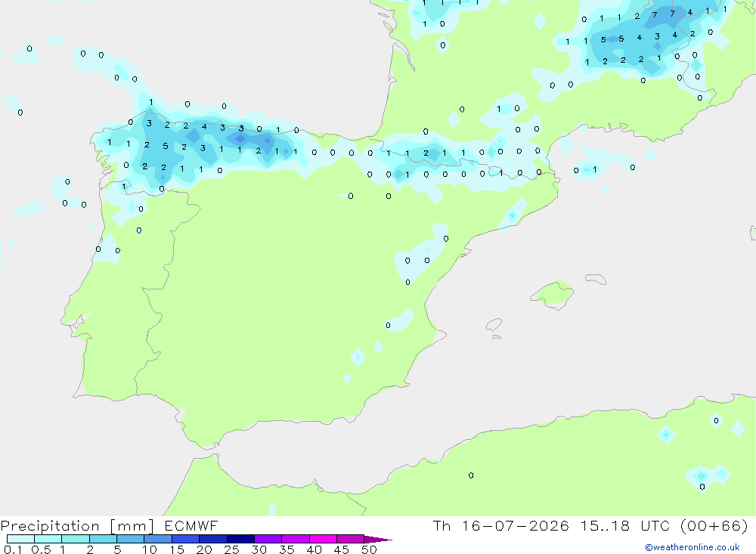This screenshot has width=756, height=554.
Task: Select the 0.5–1 mm legend color swatch
Action: click(48, 539)
